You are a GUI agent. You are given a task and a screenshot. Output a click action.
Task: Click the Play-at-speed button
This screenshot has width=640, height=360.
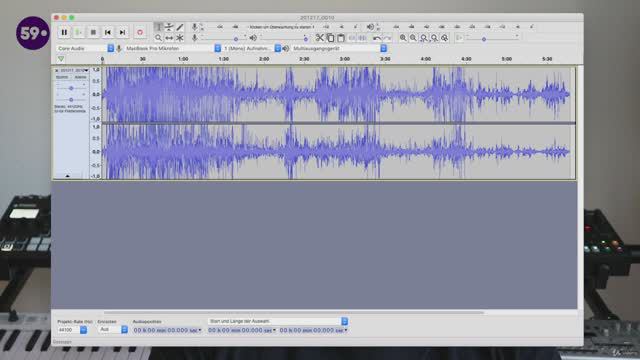click(x=459, y=38)
